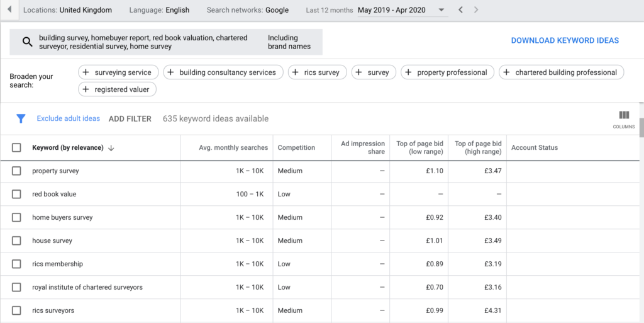This screenshot has width=644, height=323.
Task: Tick checkbox for 'red book value'
Action: [16, 194]
